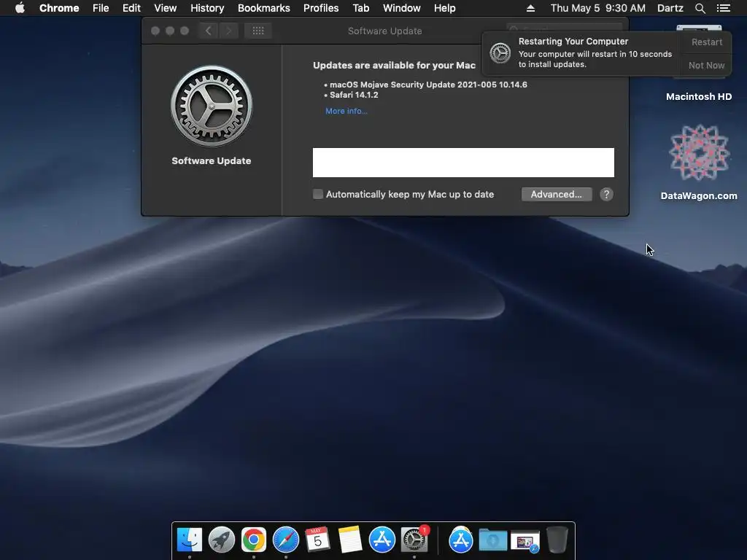Click the eject icon in menu bar
This screenshot has height=560, width=747.
(x=530, y=8)
